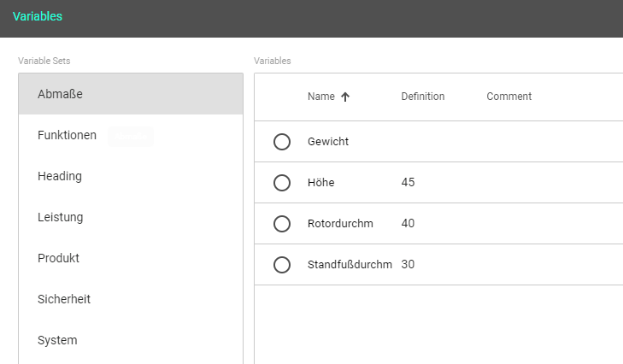623x364 pixels.
Task: Open the Abmaße variable set
Action: [x=60, y=94]
